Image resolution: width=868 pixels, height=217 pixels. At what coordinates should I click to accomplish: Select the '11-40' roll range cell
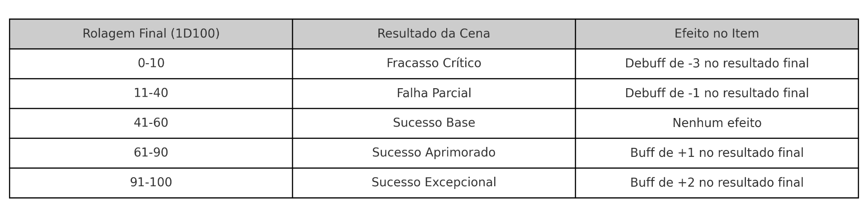(151, 93)
